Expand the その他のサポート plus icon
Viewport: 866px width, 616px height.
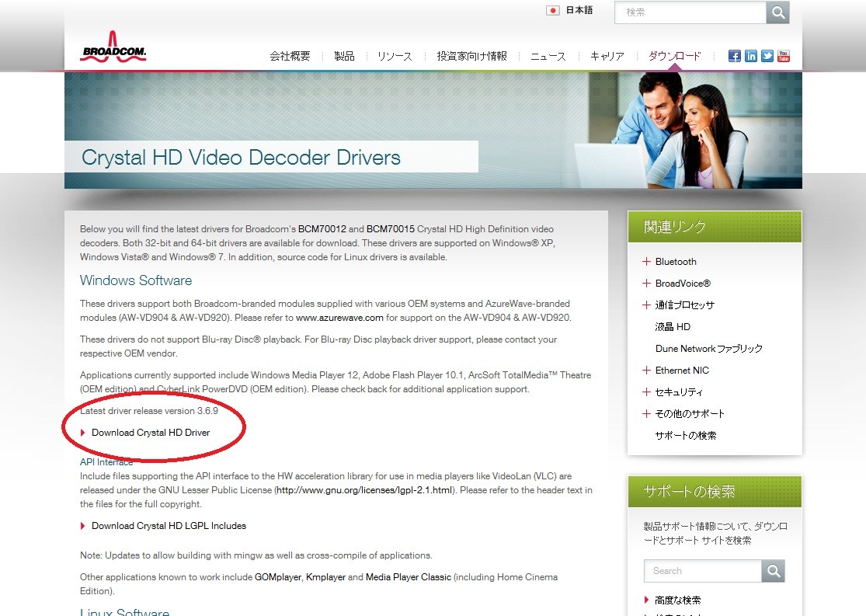pyautogui.click(x=647, y=414)
